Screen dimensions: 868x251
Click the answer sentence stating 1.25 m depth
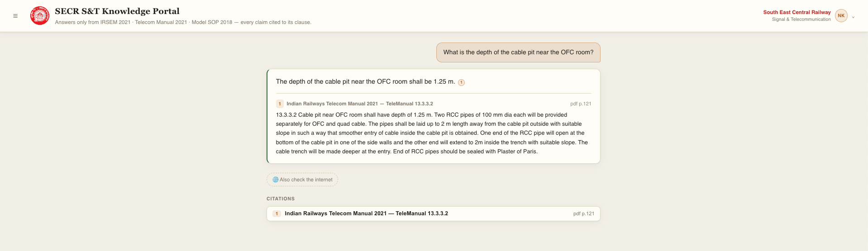[x=366, y=82]
